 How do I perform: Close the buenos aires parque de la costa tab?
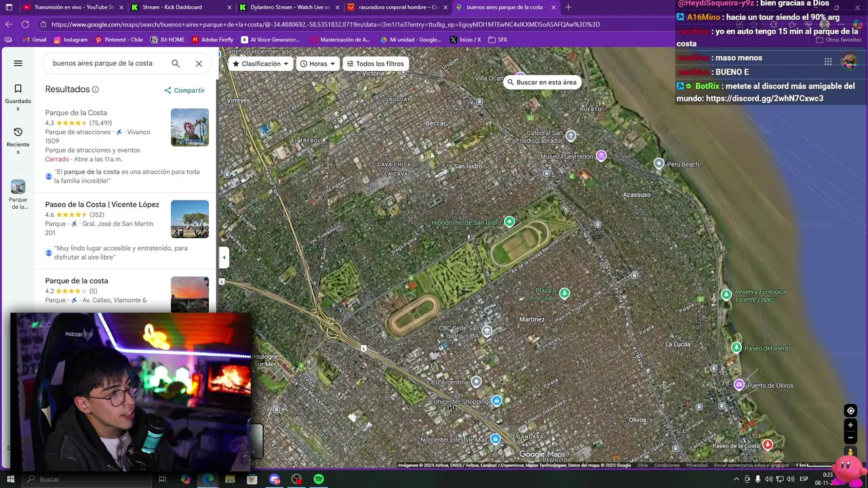[554, 7]
